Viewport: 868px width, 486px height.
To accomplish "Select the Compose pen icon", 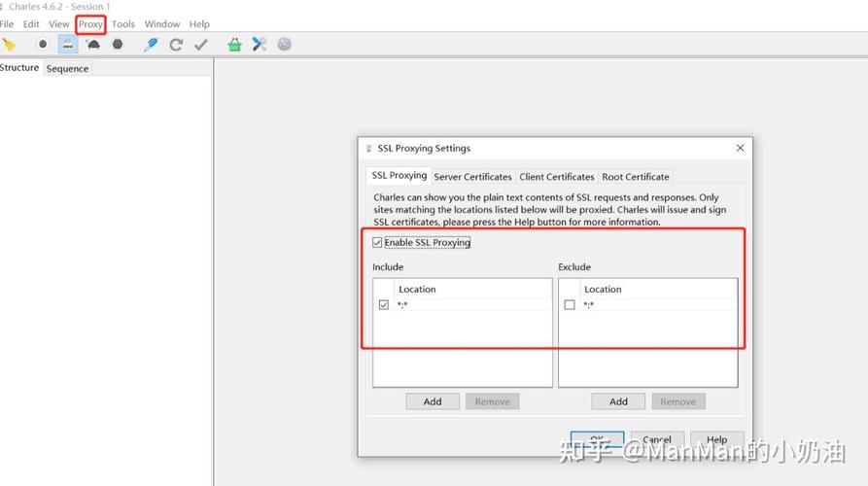I will point(151,45).
